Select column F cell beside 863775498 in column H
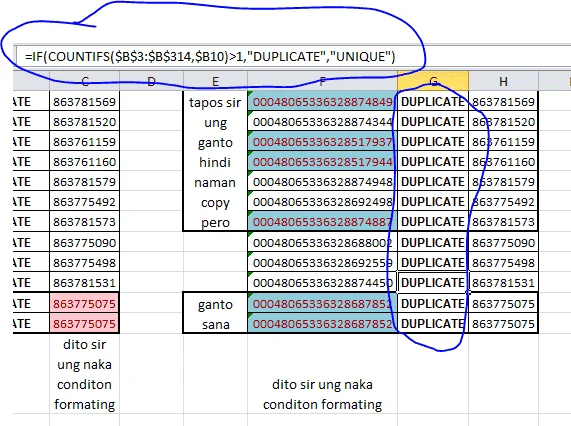Viewport: 571px width, 426px height. point(322,262)
